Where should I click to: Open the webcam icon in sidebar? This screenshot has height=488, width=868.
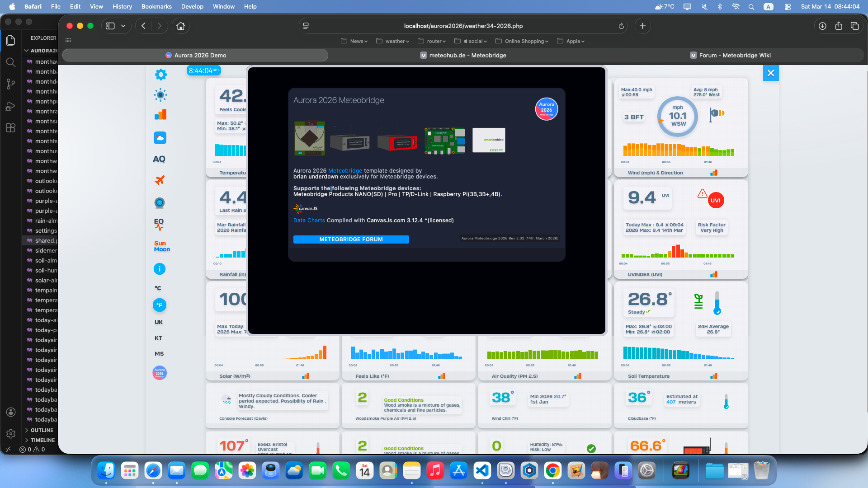[x=160, y=203]
